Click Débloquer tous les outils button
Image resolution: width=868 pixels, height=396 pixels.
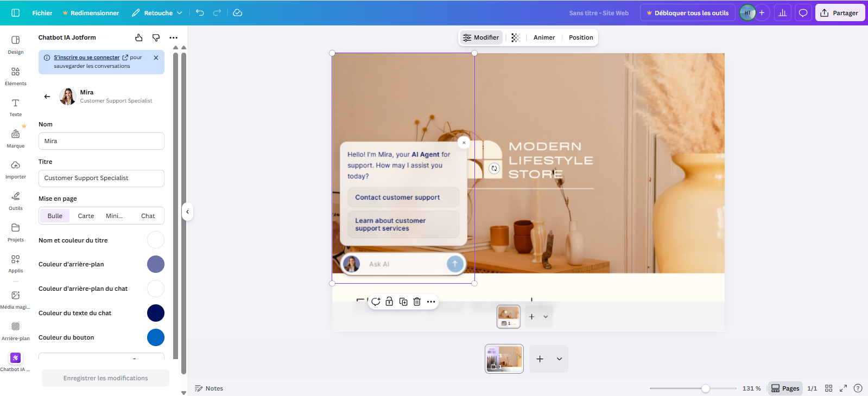click(x=688, y=13)
